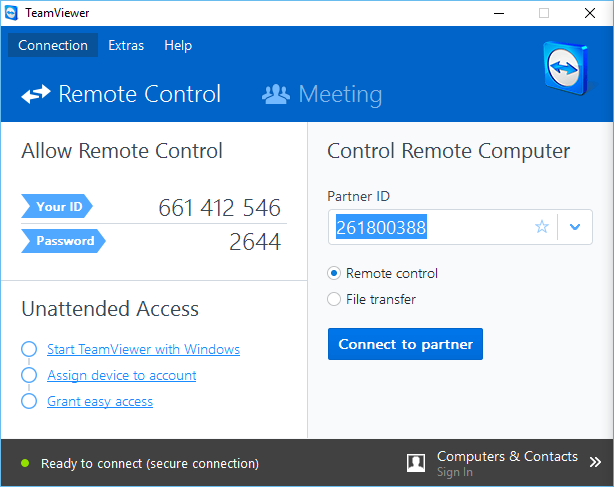Click Connect to partner button

tap(405, 344)
